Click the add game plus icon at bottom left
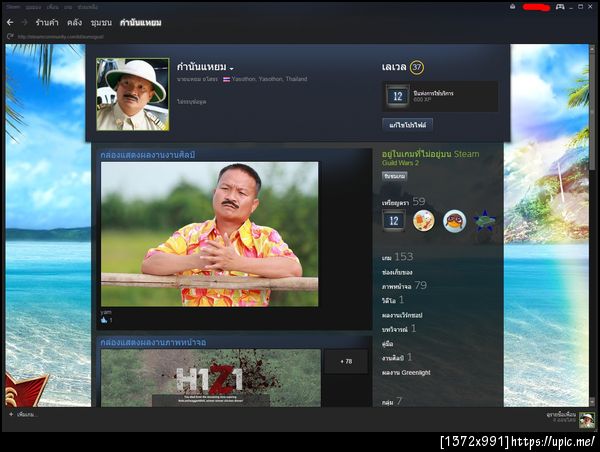This screenshot has width=600, height=452. tap(11, 414)
